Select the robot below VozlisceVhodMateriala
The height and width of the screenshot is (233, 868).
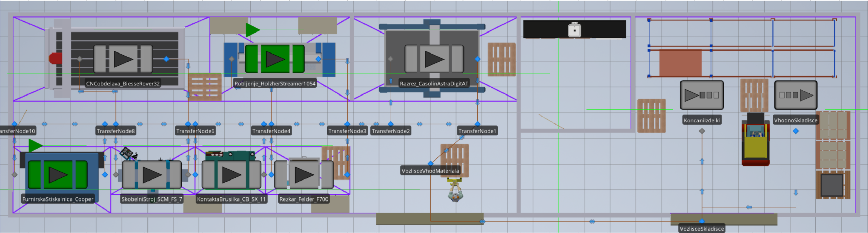tap(455, 192)
